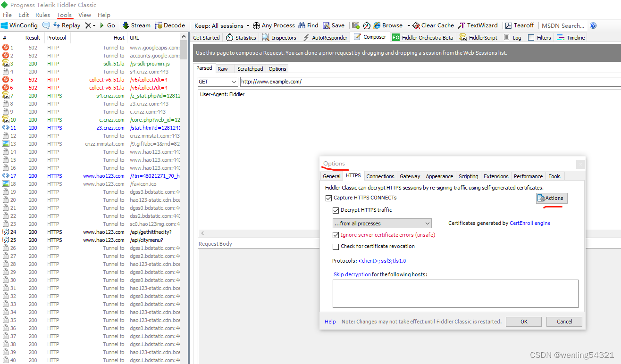
Task: Click the Tearoff toolbar icon
Action: (x=509, y=25)
